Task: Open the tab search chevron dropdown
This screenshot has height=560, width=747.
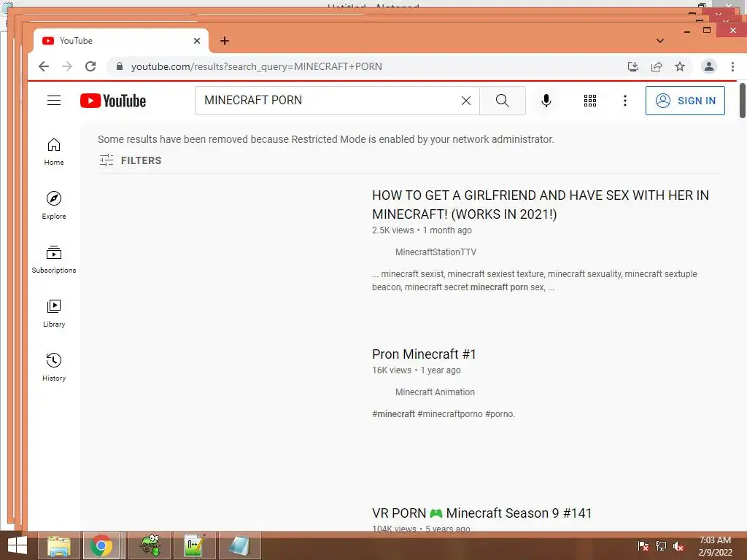Action: point(659,41)
